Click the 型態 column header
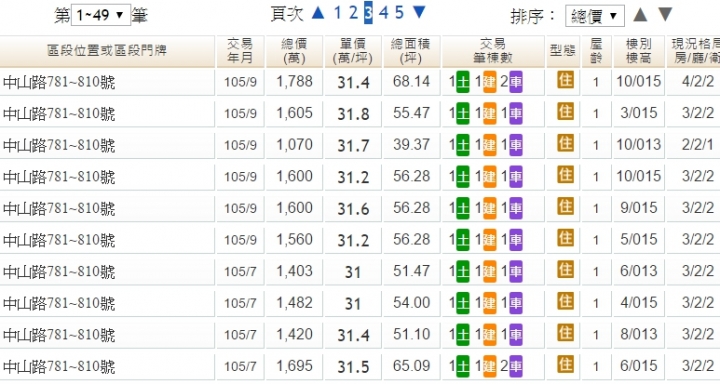Image resolution: width=720 pixels, height=384 pixels. 563,51
